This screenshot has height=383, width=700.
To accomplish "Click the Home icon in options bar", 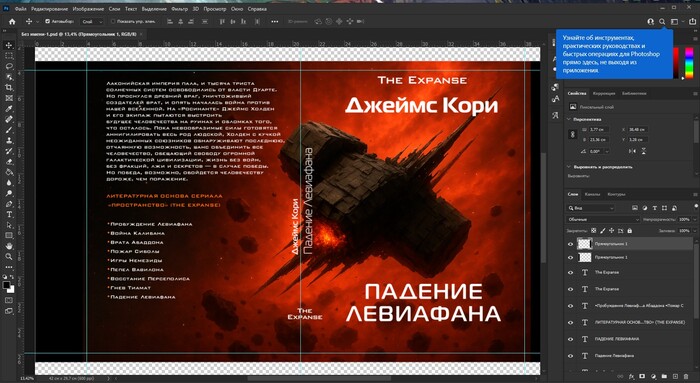I will (12, 21).
